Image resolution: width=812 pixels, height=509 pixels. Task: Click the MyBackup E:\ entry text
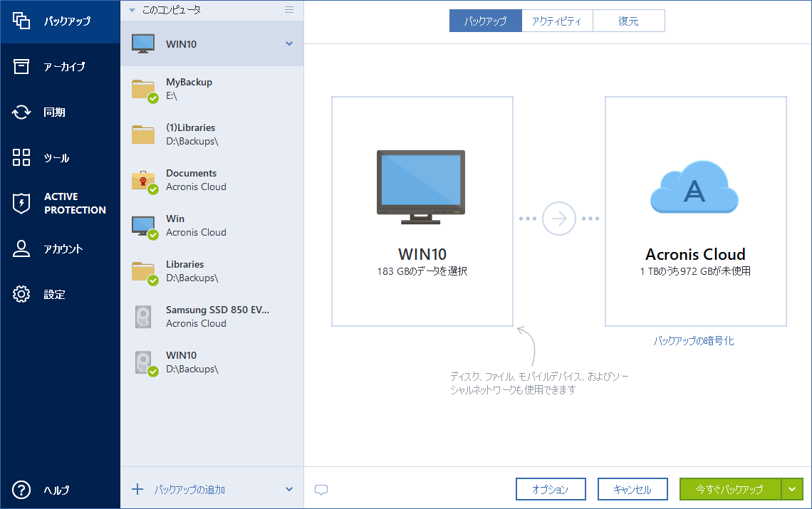point(189,88)
